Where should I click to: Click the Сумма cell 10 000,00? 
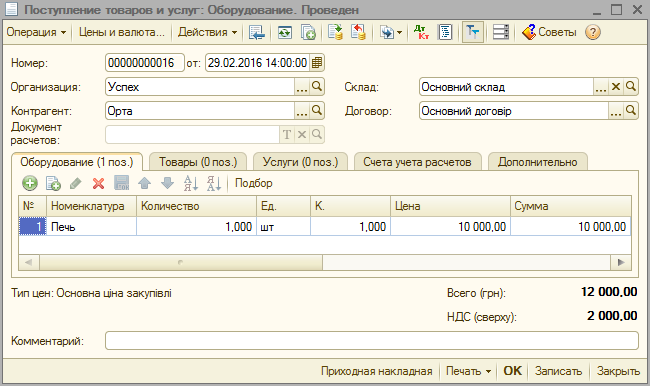point(570,227)
